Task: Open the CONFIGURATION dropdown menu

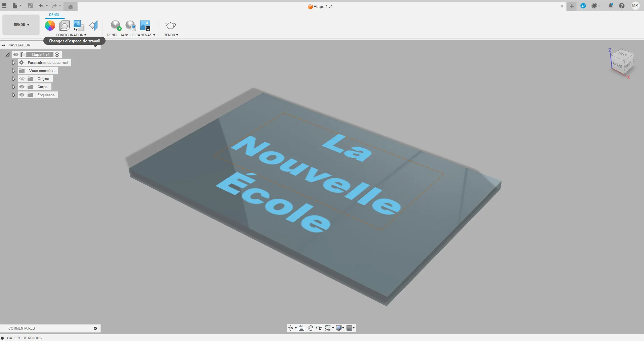Action: [x=71, y=35]
